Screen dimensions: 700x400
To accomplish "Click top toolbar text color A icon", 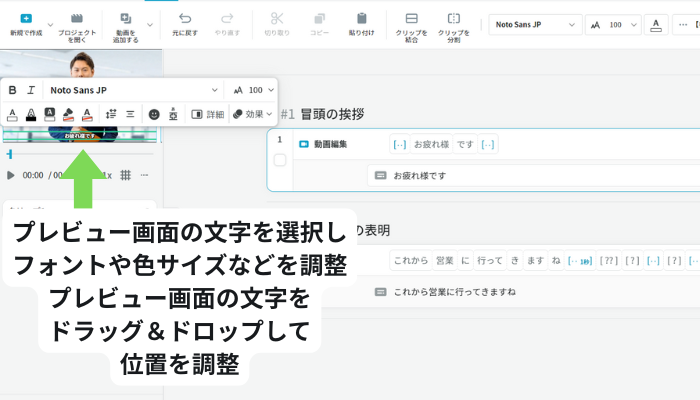I will click(656, 25).
